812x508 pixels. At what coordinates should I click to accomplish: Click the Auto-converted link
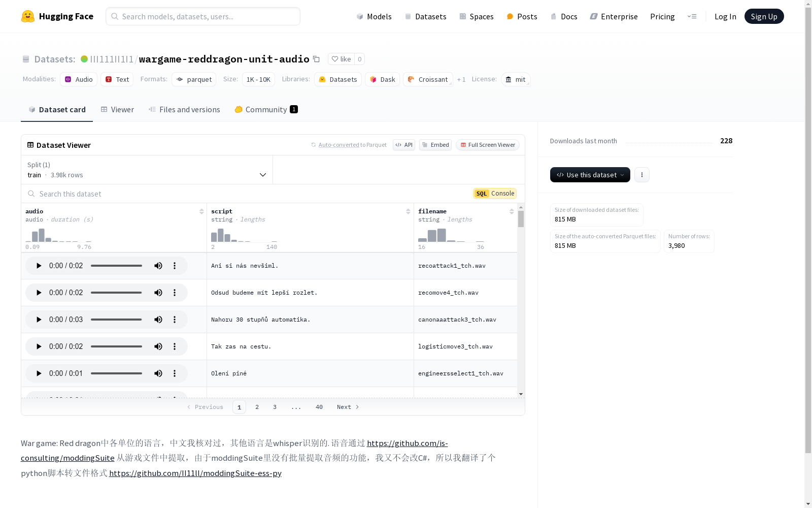[x=339, y=145]
